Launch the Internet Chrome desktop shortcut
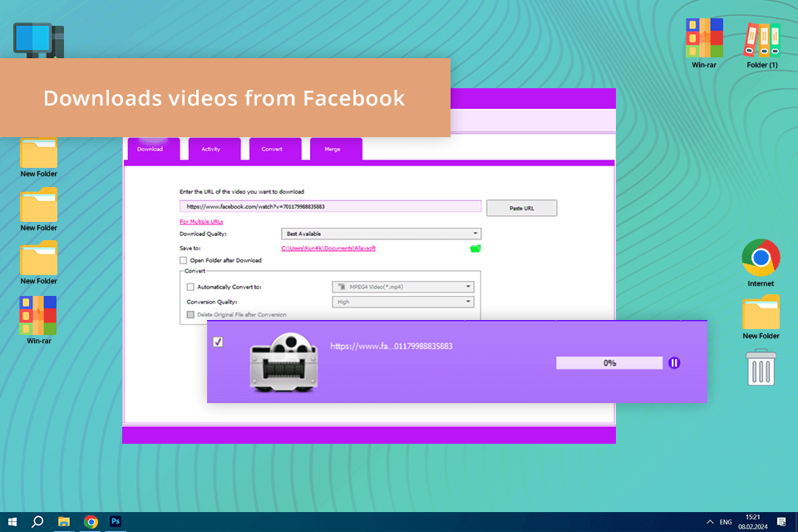 click(x=761, y=258)
